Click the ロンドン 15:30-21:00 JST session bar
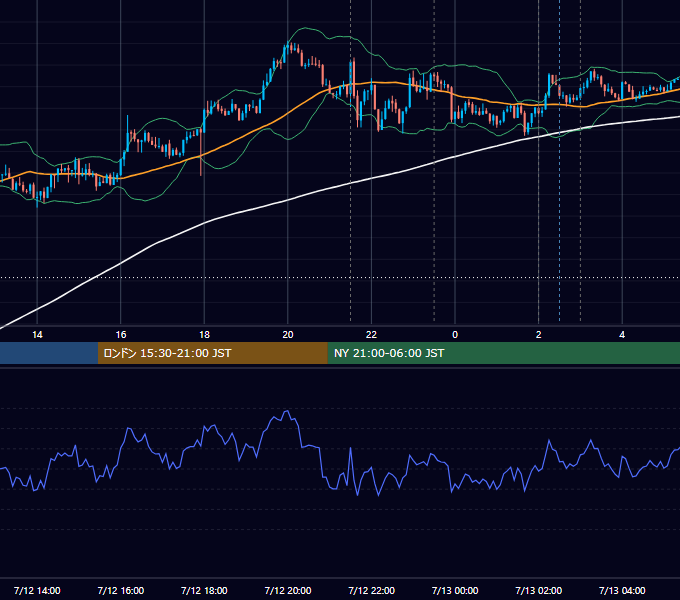This screenshot has width=680, height=600. (212, 353)
